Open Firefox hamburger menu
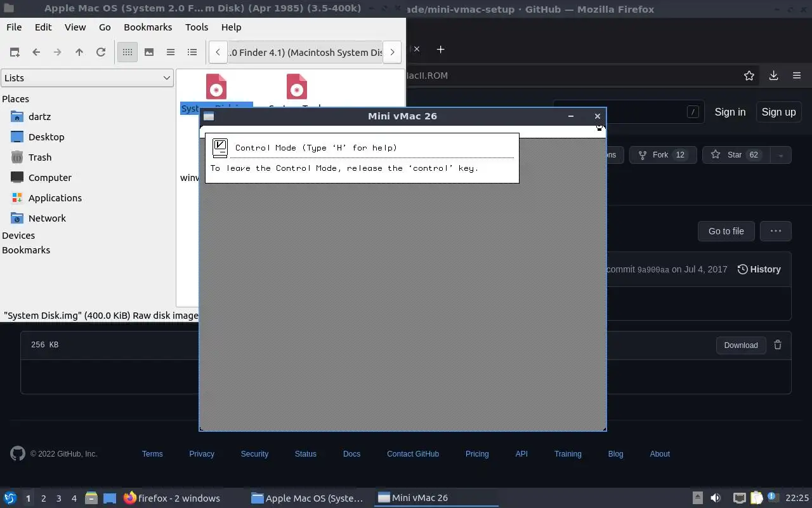Image resolution: width=812 pixels, height=508 pixels. [797, 76]
